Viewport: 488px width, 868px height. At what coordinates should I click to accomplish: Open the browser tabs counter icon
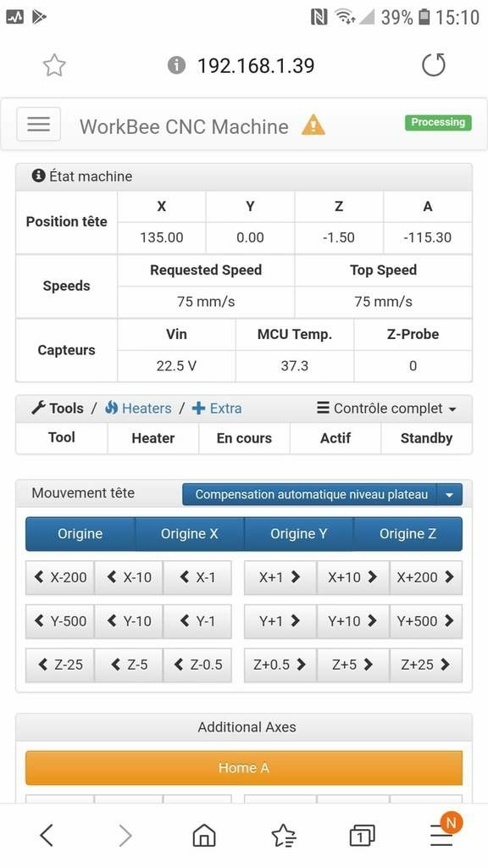[362, 835]
